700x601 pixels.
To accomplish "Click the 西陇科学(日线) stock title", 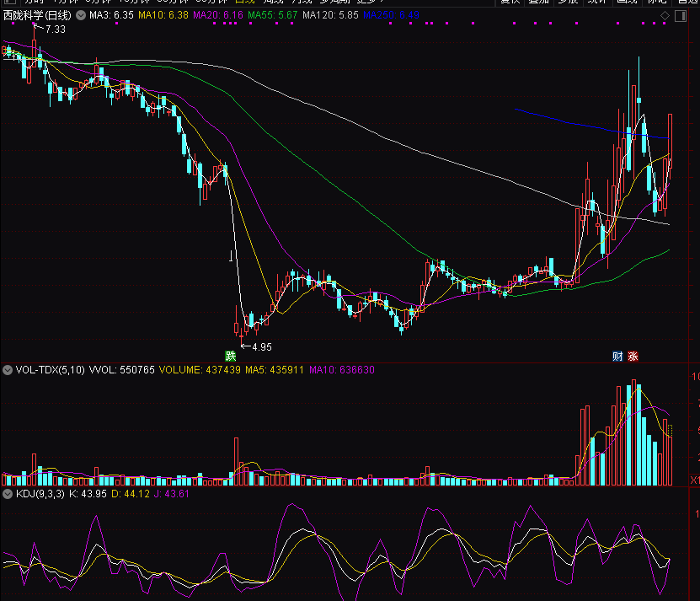I will (37, 15).
